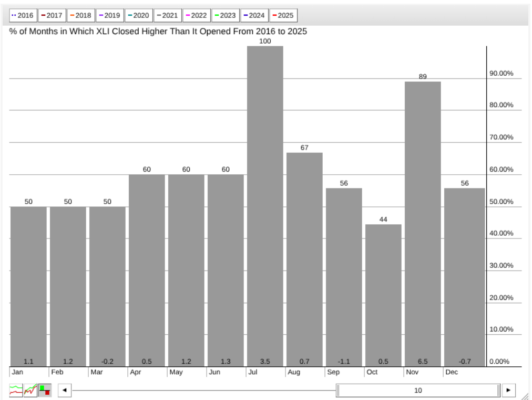The image size is (532, 400).
Task: Click the 56 value above the Dec bar
Action: 465,183
